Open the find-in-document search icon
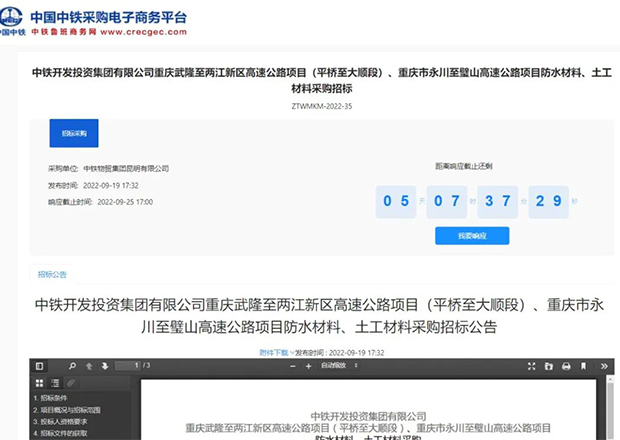Screen dimensions: 620x440 click(72, 366)
